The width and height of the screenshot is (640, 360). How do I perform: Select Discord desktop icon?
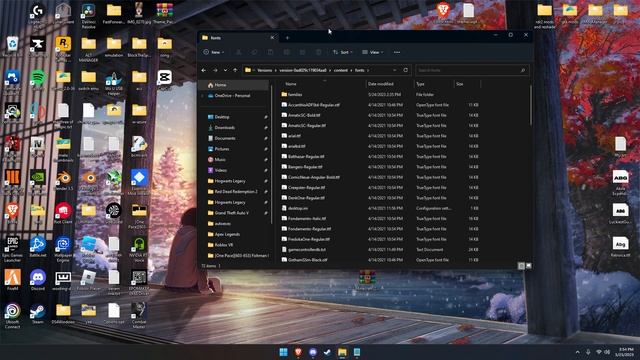(38, 280)
